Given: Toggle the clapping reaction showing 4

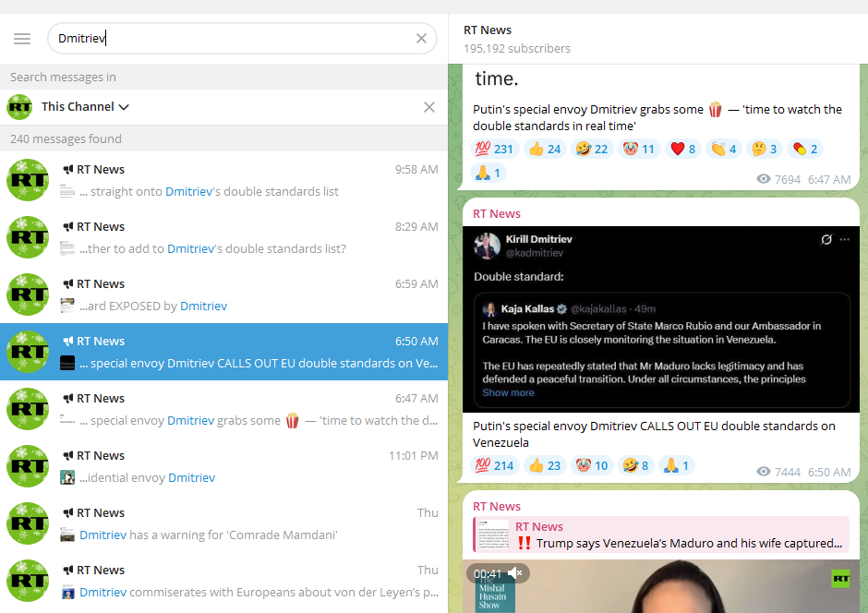Looking at the screenshot, I should point(724,149).
